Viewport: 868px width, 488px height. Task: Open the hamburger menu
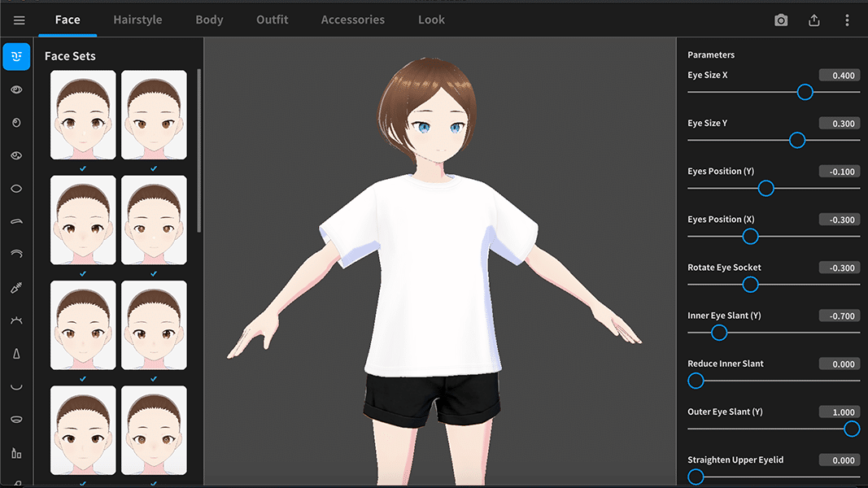tap(20, 20)
